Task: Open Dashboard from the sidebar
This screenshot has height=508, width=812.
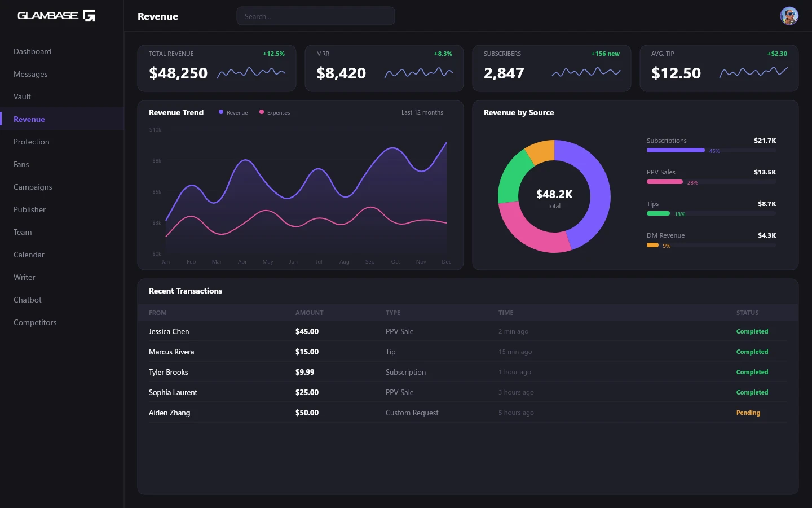Action: [33, 51]
